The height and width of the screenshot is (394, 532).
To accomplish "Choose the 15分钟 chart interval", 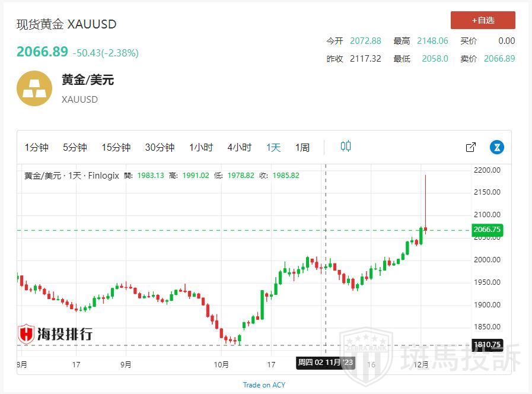I will pos(116,148).
